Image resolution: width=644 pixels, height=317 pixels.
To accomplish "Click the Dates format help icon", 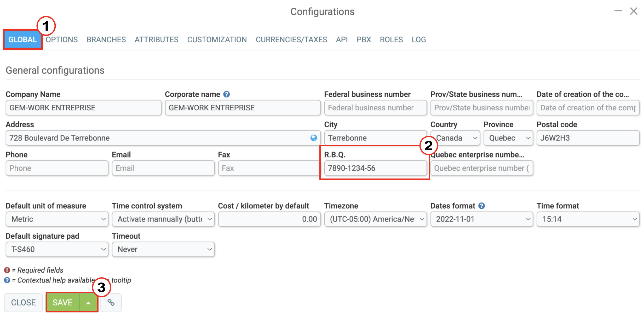I will click(482, 206).
